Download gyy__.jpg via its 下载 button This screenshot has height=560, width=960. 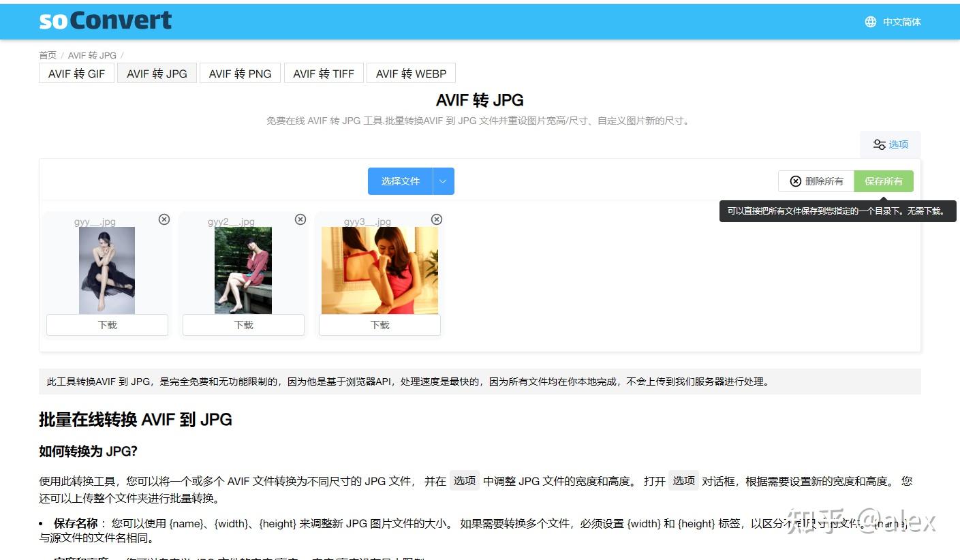click(x=107, y=325)
